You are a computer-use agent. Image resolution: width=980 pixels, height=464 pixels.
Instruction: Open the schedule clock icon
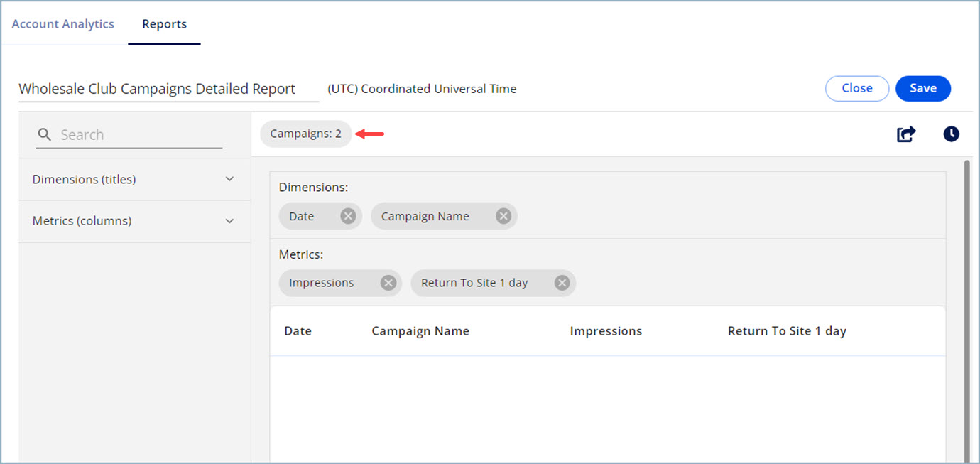click(951, 134)
